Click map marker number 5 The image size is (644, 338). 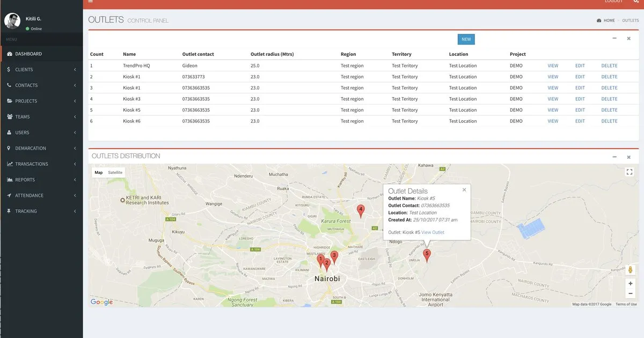[x=427, y=255]
